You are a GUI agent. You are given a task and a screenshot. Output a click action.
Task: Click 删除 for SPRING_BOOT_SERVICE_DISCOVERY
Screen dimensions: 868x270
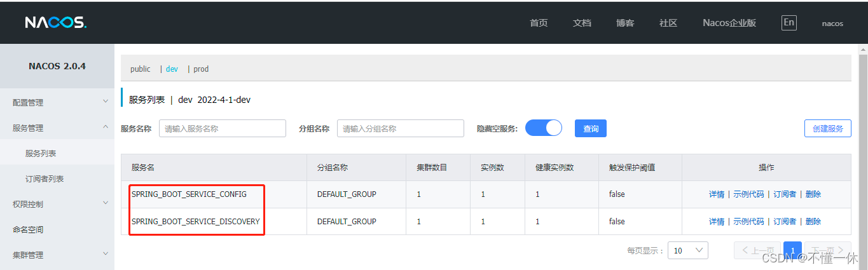(x=813, y=222)
